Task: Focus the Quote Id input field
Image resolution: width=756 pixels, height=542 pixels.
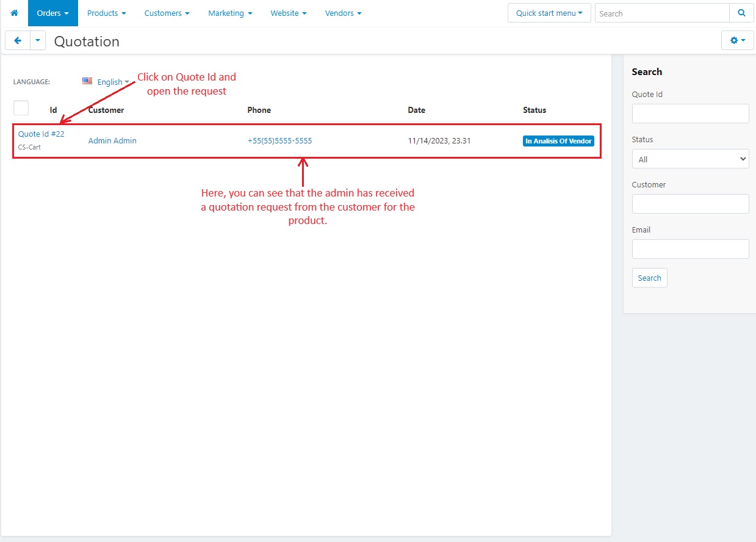Action: (x=690, y=114)
